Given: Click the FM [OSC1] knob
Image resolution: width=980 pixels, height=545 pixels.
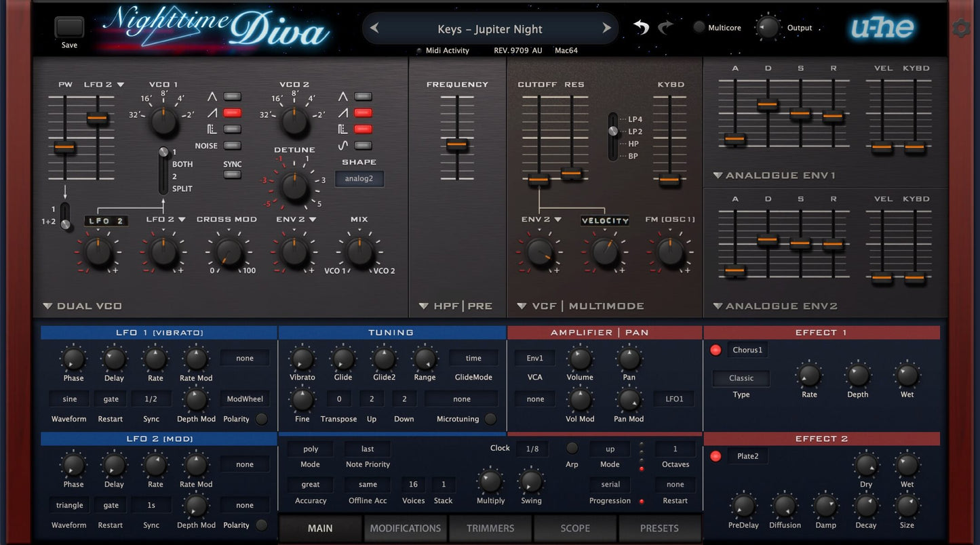Looking at the screenshot, I should tap(670, 251).
